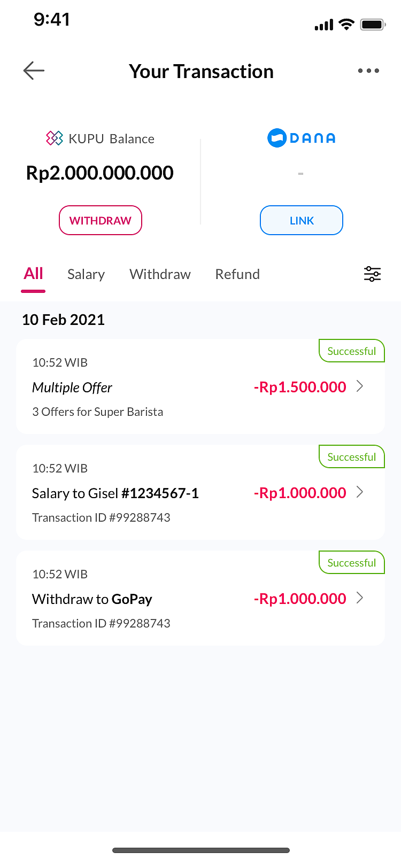Screen dimensions: 401x868
Task: Open the transaction filter settings icon
Action: pos(372,274)
